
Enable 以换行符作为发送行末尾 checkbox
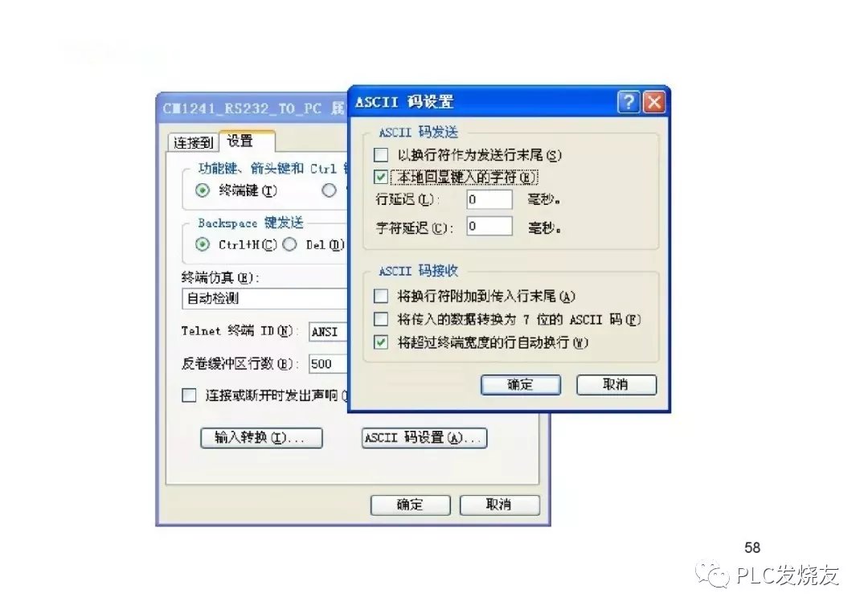click(381, 154)
